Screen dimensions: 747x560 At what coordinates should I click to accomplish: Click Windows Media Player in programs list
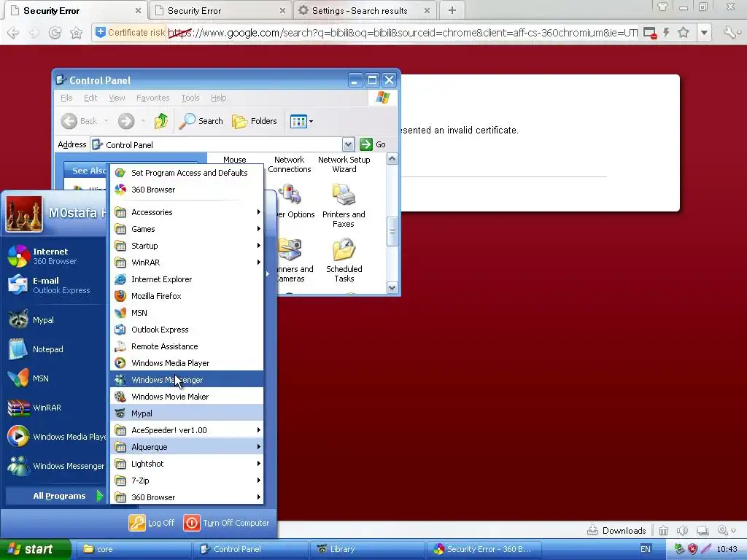tap(187, 363)
